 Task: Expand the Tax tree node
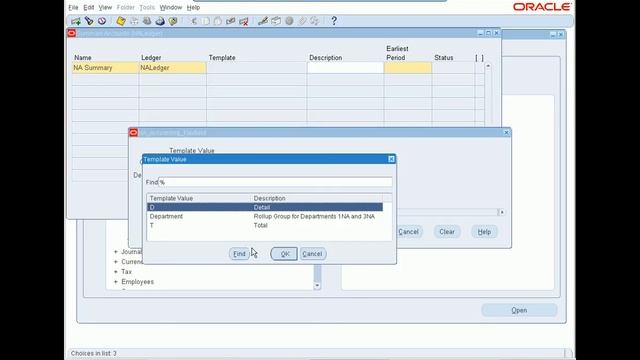pos(116,272)
